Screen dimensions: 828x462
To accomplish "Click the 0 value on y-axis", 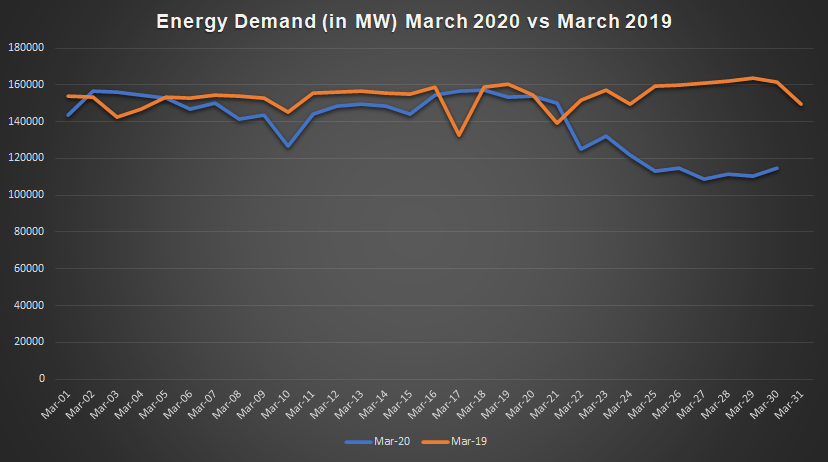I will [42, 379].
